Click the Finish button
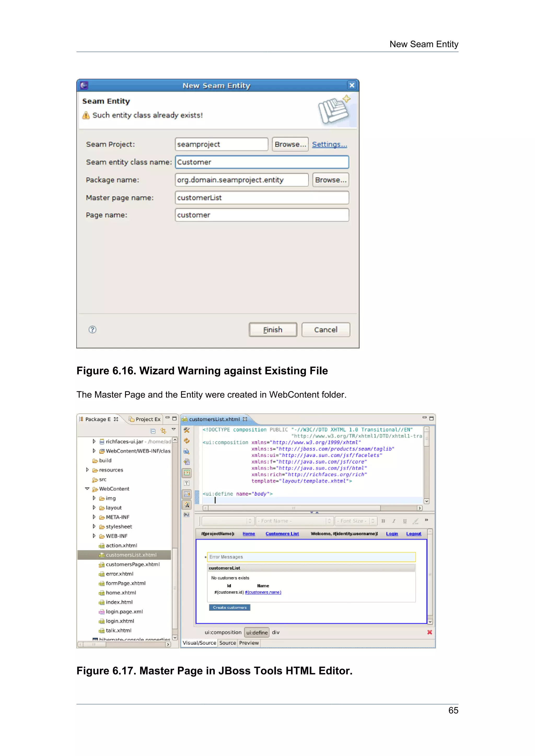Viewport: 535px width, 756px height. tap(273, 330)
